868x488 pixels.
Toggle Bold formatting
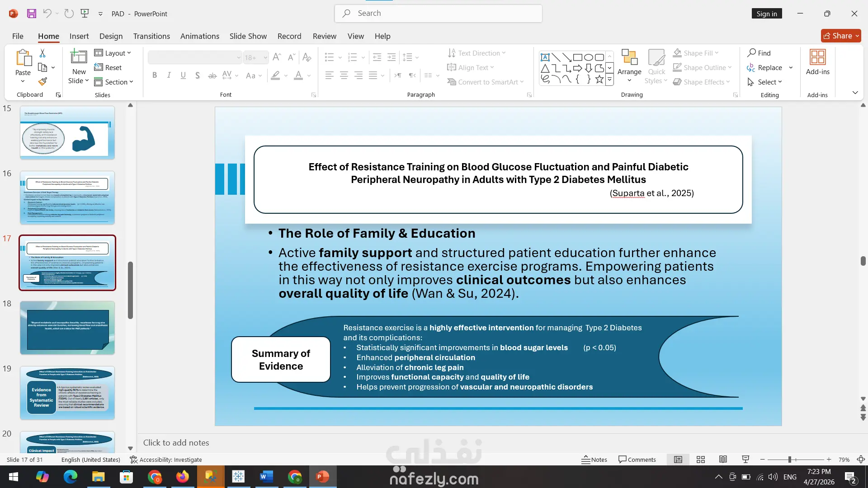[155, 75]
